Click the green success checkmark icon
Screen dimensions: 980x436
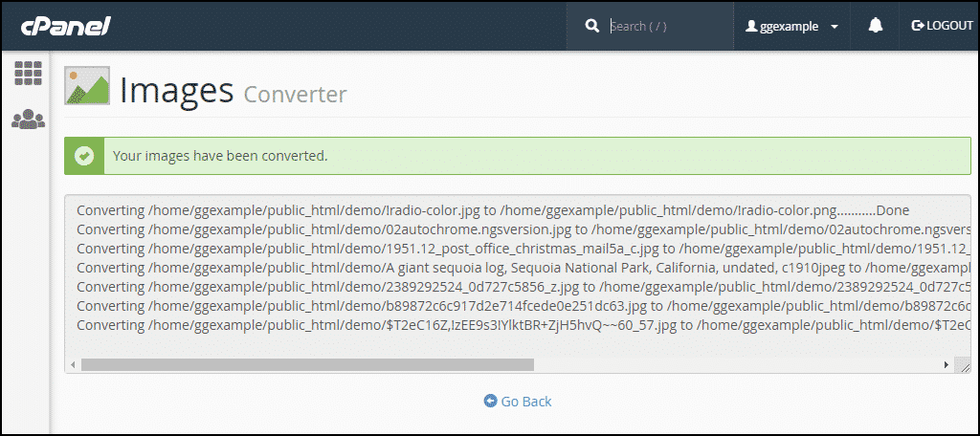84,156
